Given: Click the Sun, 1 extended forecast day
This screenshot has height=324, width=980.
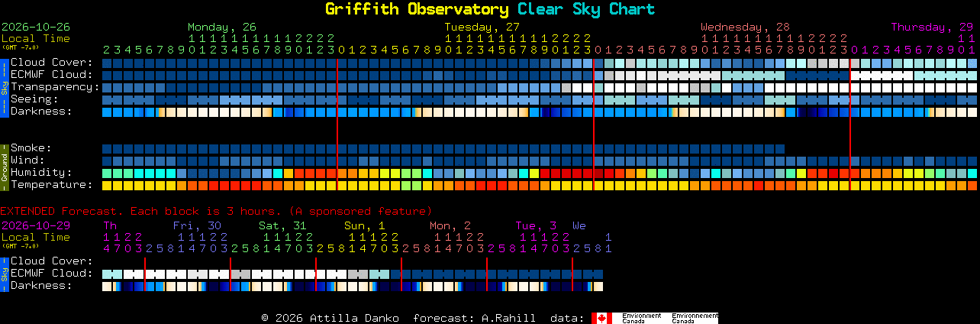Looking at the screenshot, I should click(x=365, y=225).
